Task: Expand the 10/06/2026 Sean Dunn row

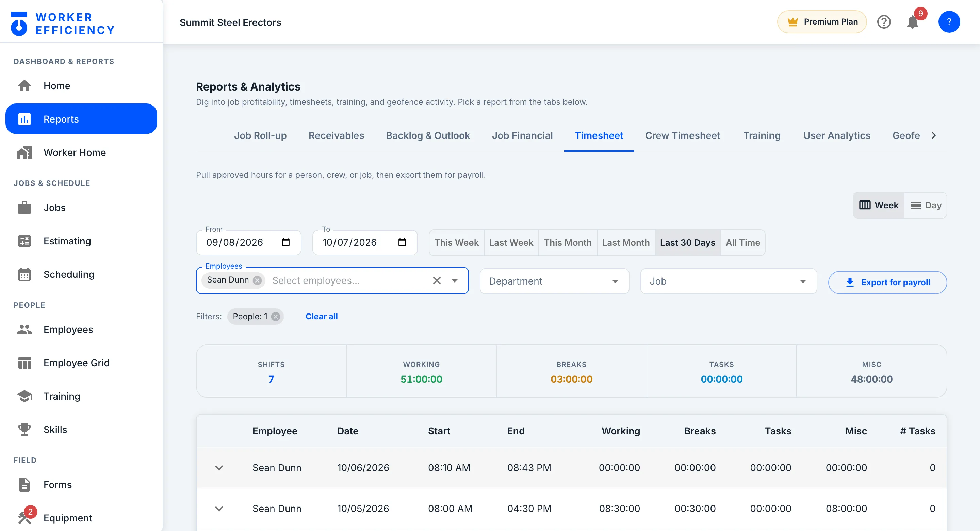Action: click(x=219, y=468)
